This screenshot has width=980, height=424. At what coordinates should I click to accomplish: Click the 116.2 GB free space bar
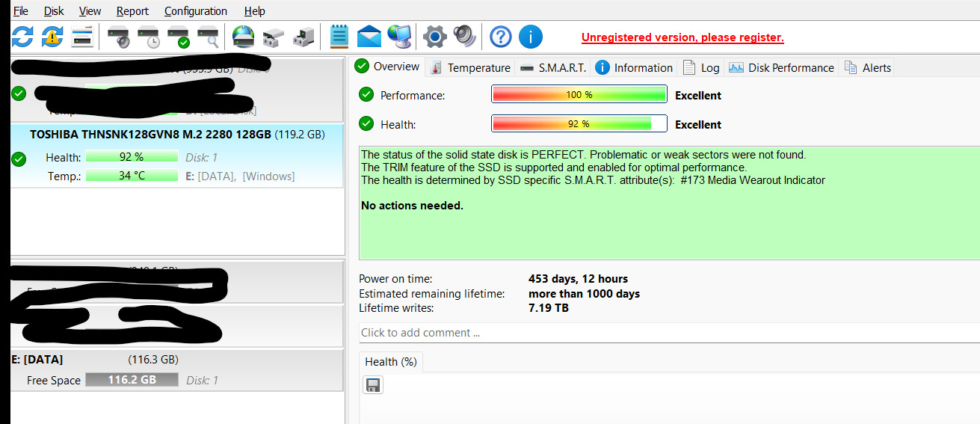click(132, 380)
